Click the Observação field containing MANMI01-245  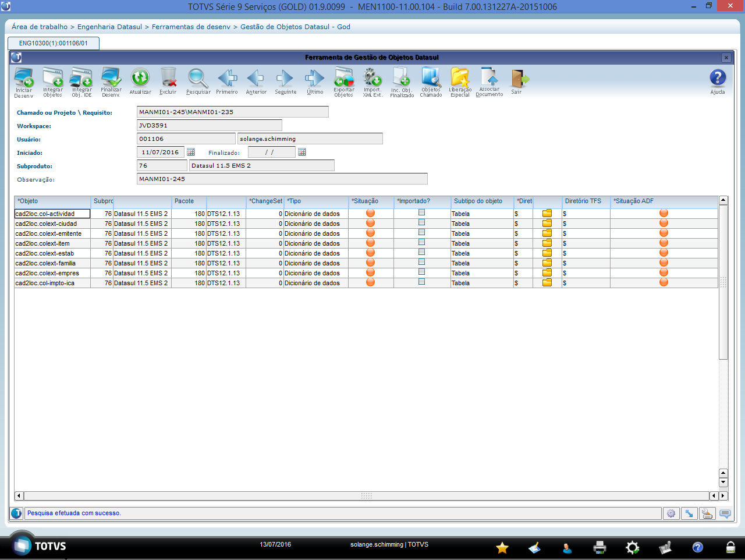282,179
